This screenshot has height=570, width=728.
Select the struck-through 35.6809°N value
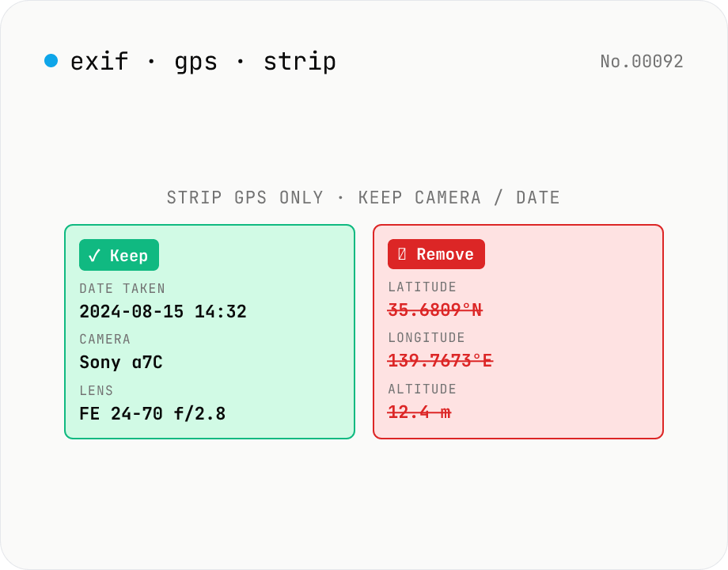(x=435, y=310)
